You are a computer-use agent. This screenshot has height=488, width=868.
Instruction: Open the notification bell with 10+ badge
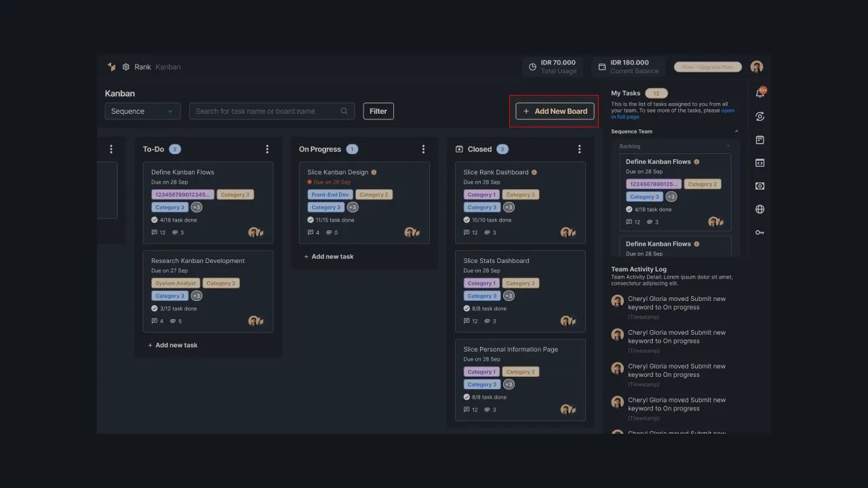759,93
